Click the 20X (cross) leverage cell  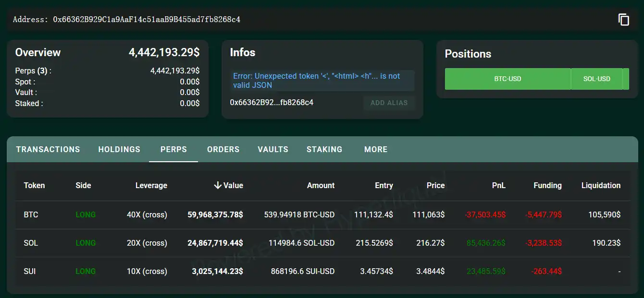click(147, 243)
